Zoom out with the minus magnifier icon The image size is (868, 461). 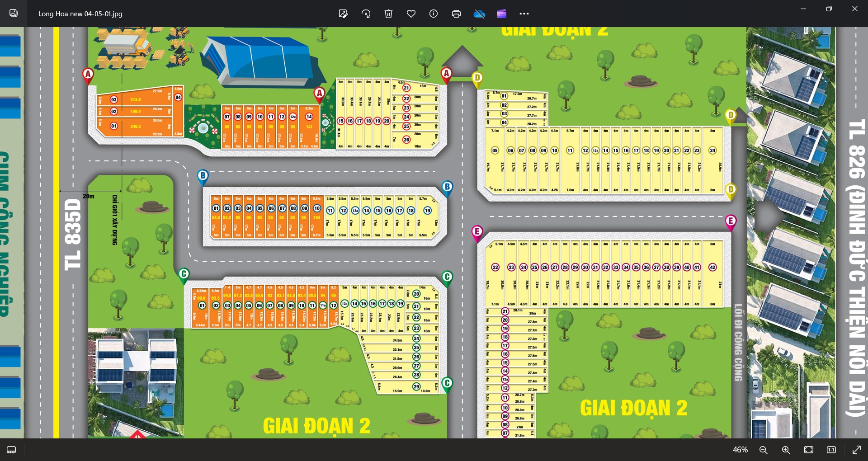[764, 450]
